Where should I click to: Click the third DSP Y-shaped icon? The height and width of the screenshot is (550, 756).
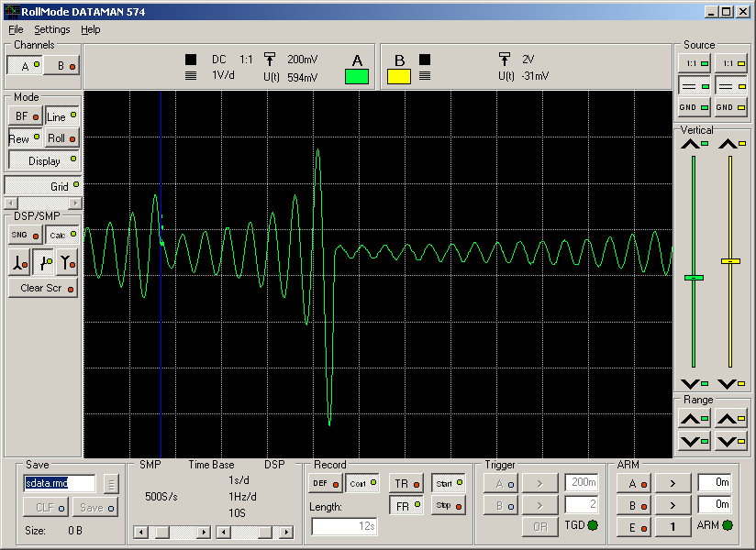66,263
